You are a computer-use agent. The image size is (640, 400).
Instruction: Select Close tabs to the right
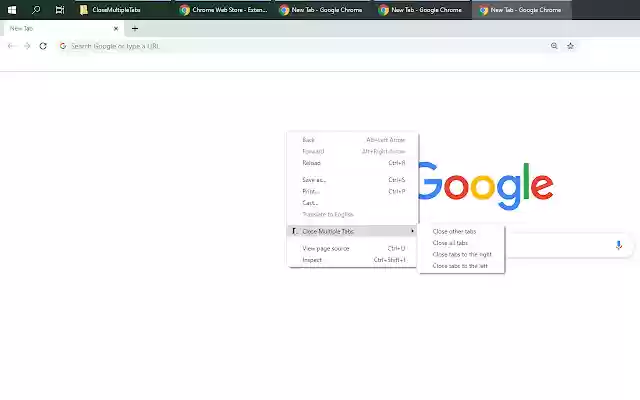[461, 254]
